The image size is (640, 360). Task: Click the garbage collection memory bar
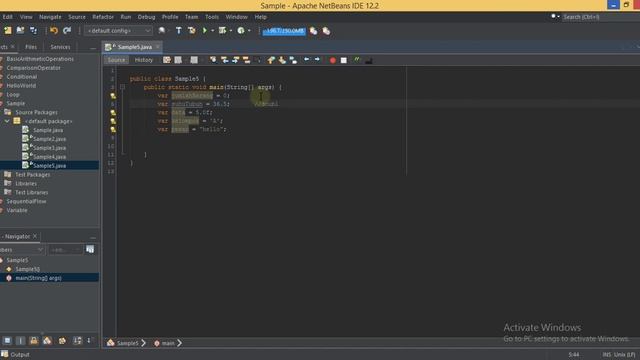click(x=284, y=31)
